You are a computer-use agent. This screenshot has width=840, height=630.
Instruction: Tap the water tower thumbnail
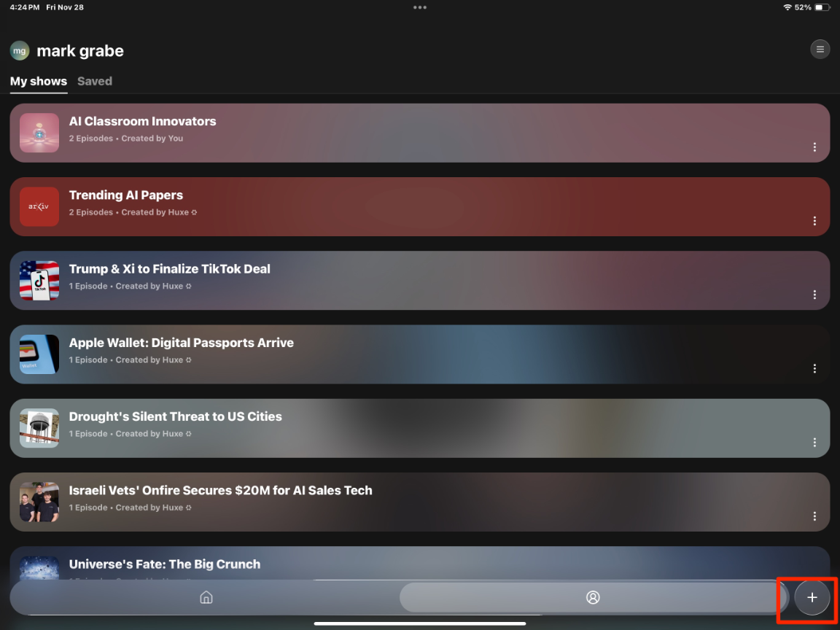39,428
